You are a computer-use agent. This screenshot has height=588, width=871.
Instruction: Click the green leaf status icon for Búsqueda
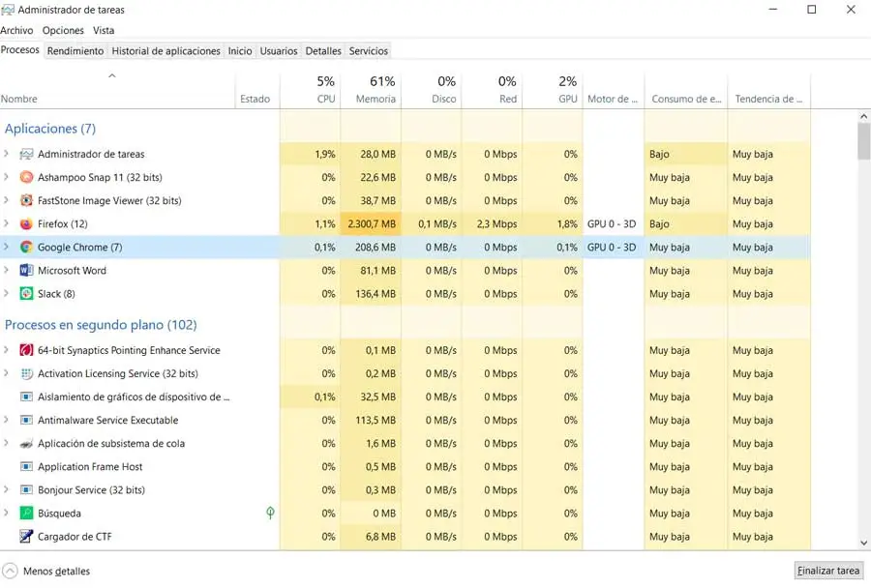(270, 514)
